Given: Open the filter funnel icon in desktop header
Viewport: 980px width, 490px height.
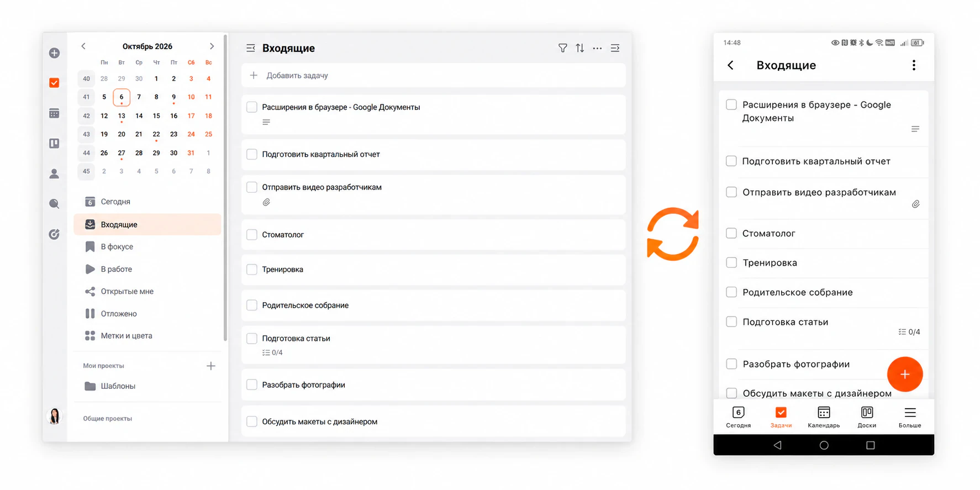Looking at the screenshot, I should [562, 48].
